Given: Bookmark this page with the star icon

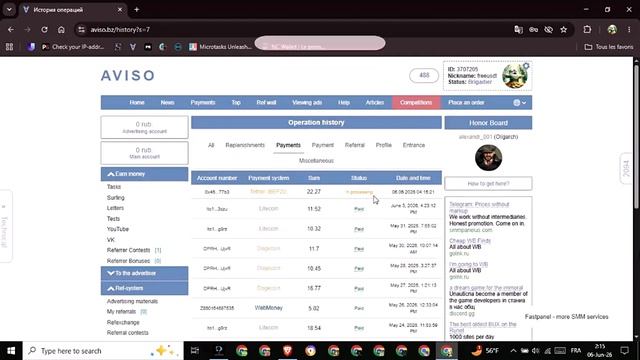Looking at the screenshot, I should click(x=564, y=30).
